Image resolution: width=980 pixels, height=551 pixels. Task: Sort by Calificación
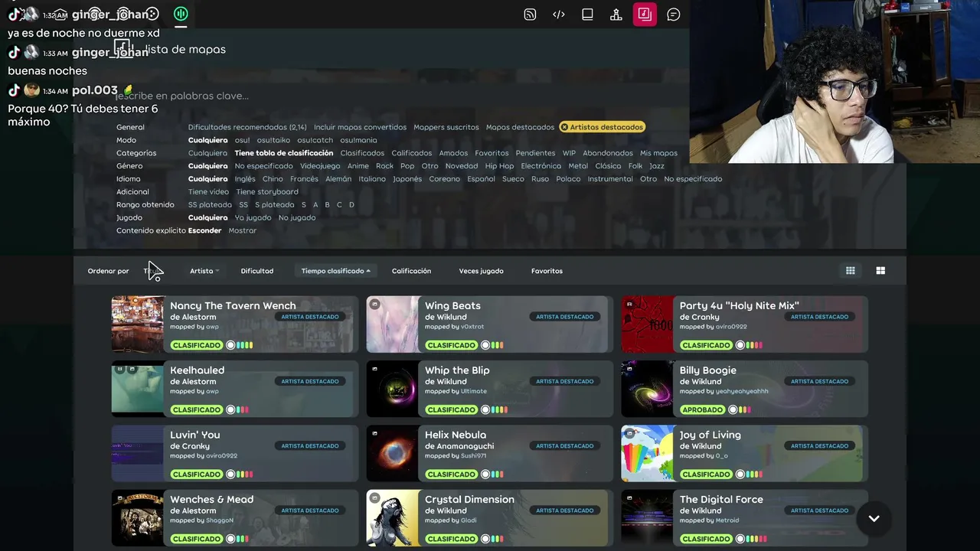pos(411,271)
